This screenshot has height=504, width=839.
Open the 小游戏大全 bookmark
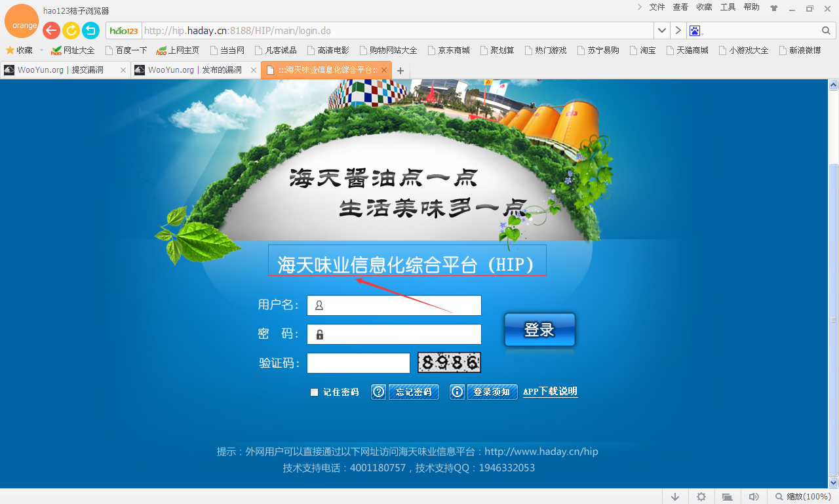click(743, 50)
